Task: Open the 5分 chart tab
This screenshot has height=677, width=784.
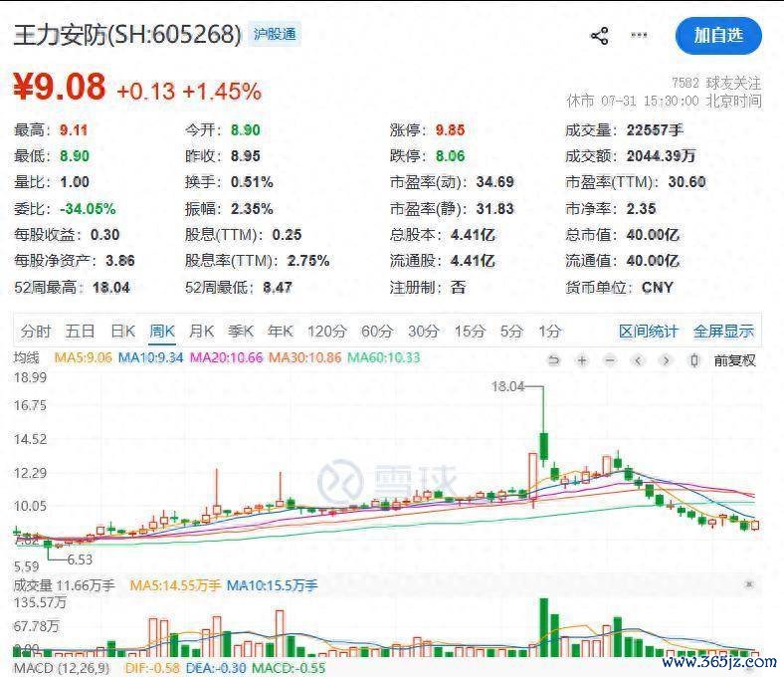Action: [x=512, y=332]
